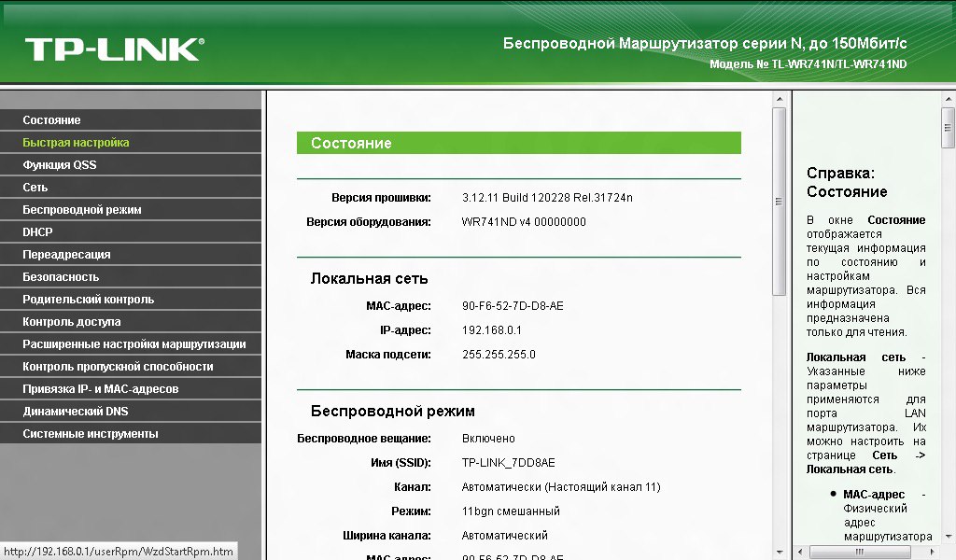The height and width of the screenshot is (560, 956).
Task: Click the Включено wireless broadcast value
Action: pyautogui.click(x=488, y=439)
